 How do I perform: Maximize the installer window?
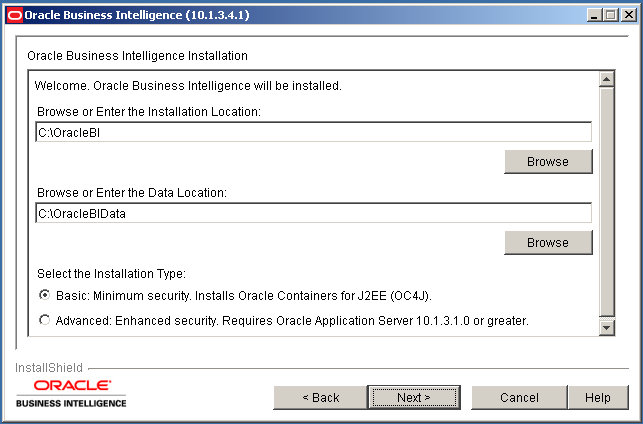click(610, 15)
